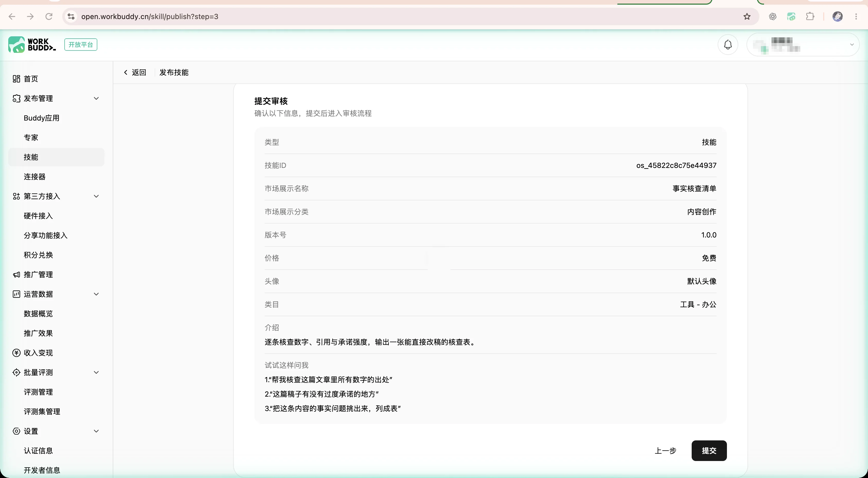Open the notification bell
The width and height of the screenshot is (868, 478).
(x=728, y=45)
